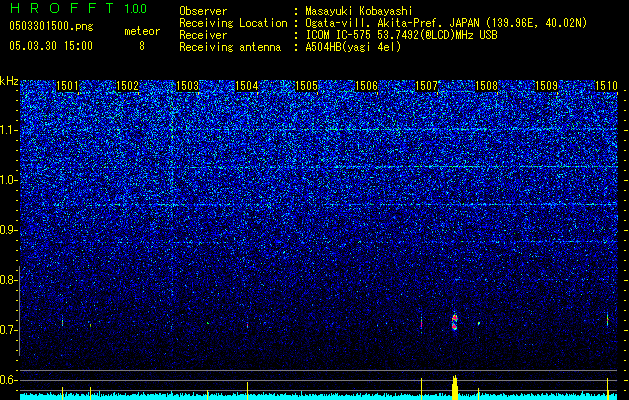Click the 1502 time marker
The image size is (629, 400).
[127, 86]
